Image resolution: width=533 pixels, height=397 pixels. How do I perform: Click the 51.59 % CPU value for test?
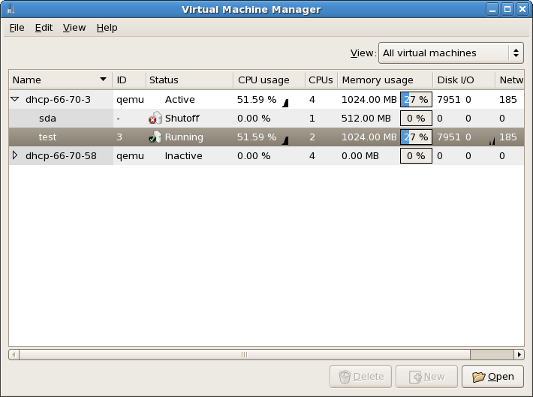(x=257, y=137)
